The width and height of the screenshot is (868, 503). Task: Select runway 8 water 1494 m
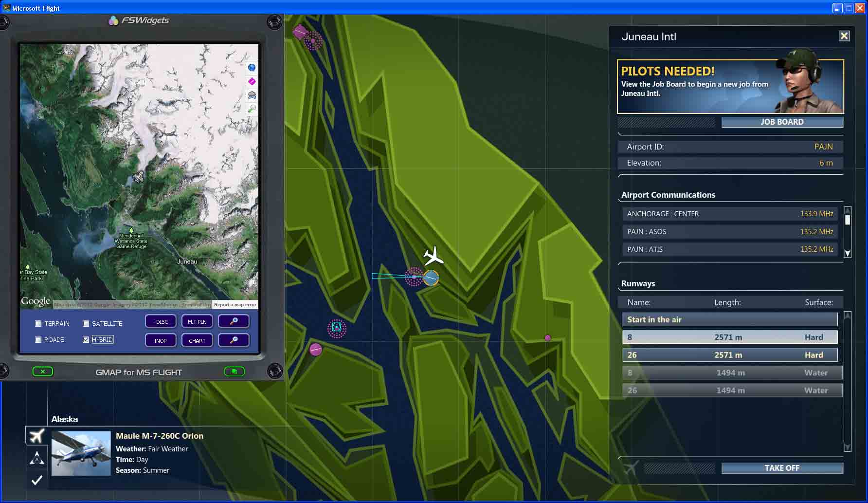(732, 373)
